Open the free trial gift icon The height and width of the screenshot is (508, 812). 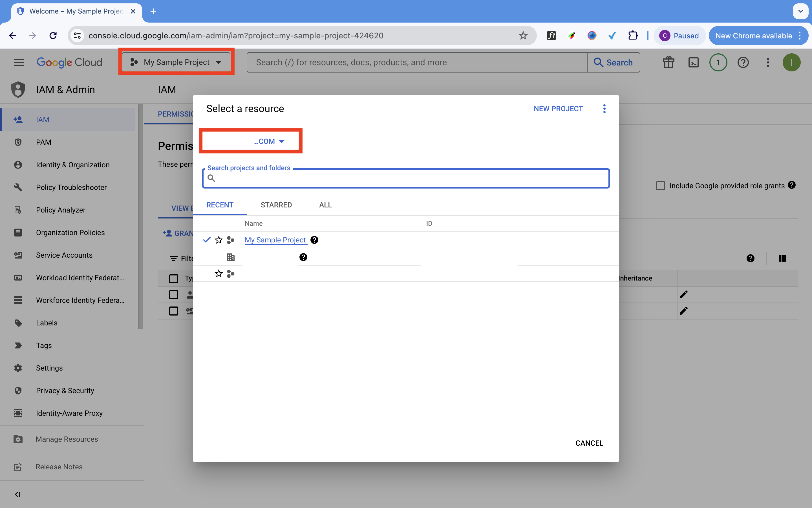[x=668, y=62]
